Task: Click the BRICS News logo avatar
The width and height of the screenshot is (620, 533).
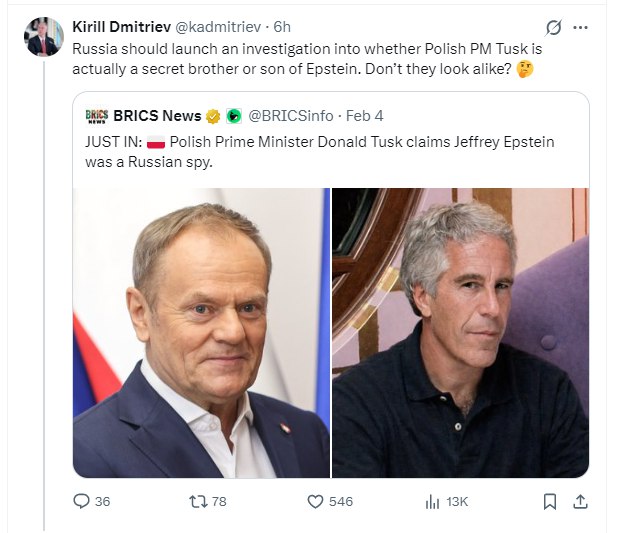Action: click(96, 116)
